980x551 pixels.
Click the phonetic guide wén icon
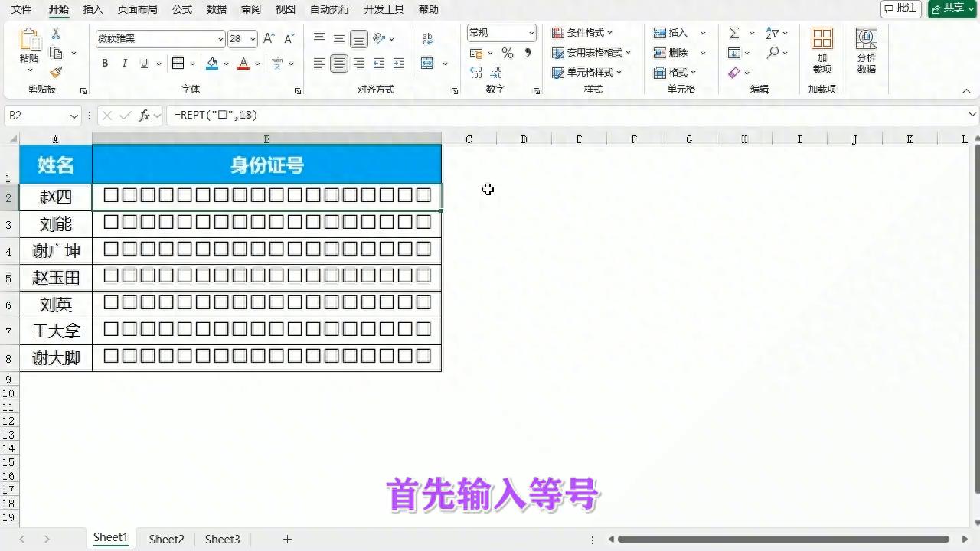pyautogui.click(x=277, y=64)
